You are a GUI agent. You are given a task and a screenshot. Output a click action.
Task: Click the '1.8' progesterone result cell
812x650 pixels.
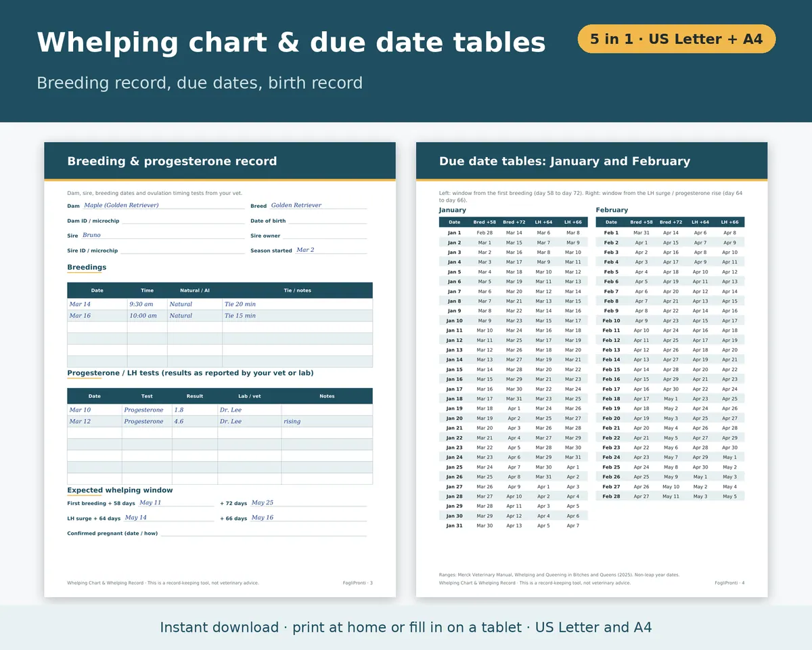point(195,410)
